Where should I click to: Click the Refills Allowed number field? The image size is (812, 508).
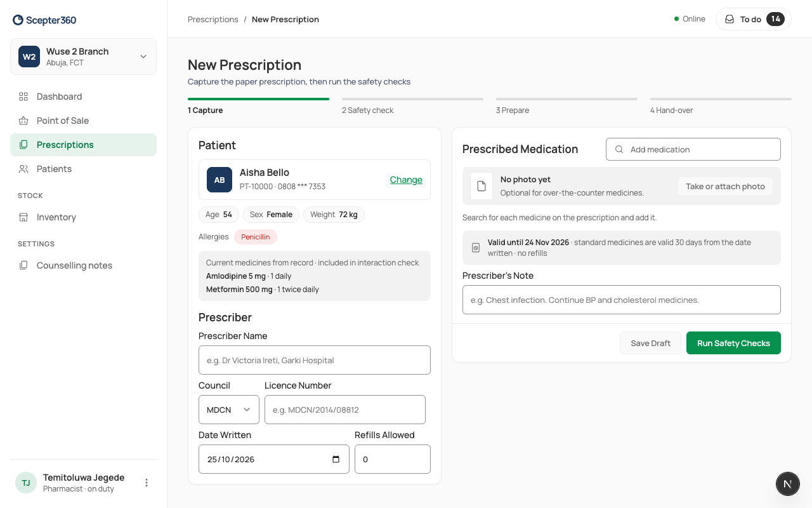[x=393, y=459]
